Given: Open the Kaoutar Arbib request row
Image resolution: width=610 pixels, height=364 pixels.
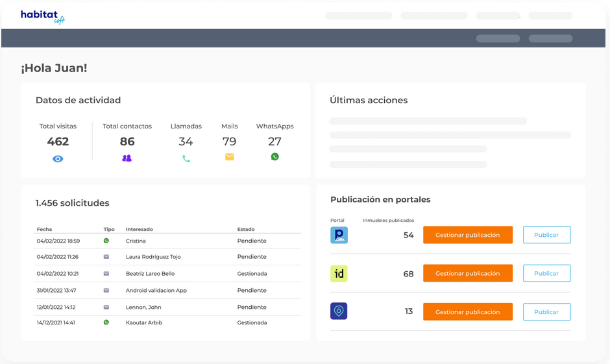Looking at the screenshot, I should (x=144, y=322).
